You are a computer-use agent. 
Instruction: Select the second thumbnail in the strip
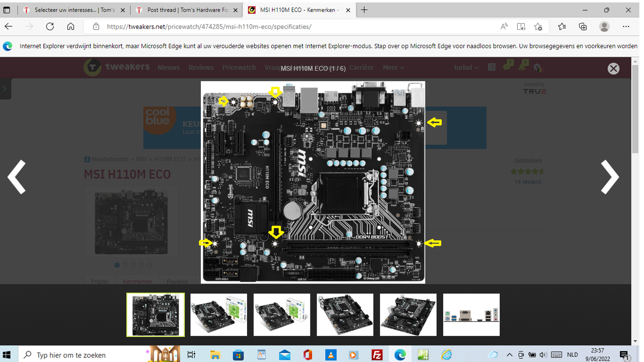pyautogui.click(x=219, y=315)
